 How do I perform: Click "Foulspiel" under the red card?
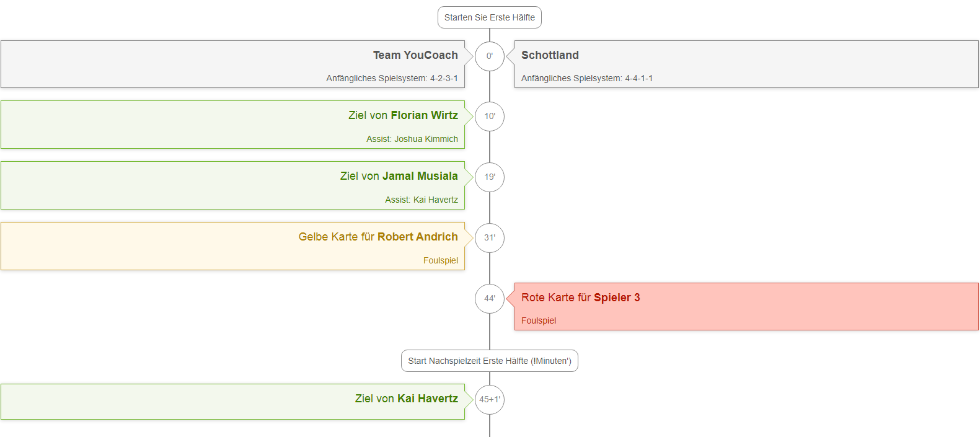point(539,320)
